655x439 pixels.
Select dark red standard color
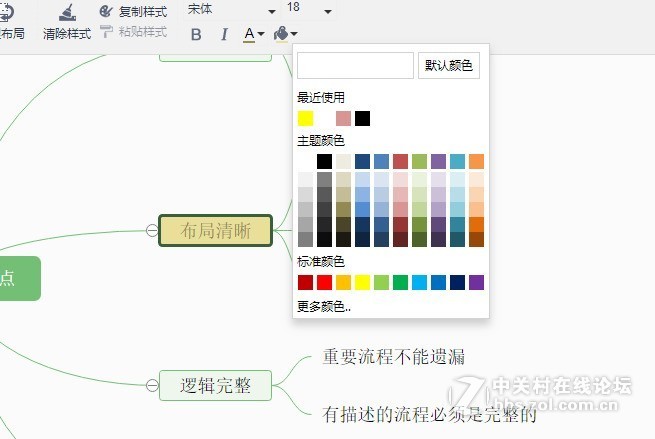(x=305, y=282)
